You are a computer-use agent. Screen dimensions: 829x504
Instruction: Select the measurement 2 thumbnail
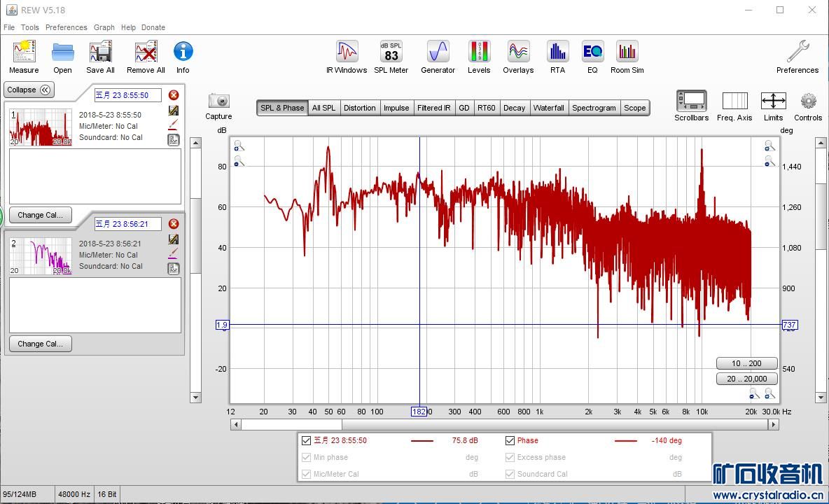click(41, 255)
